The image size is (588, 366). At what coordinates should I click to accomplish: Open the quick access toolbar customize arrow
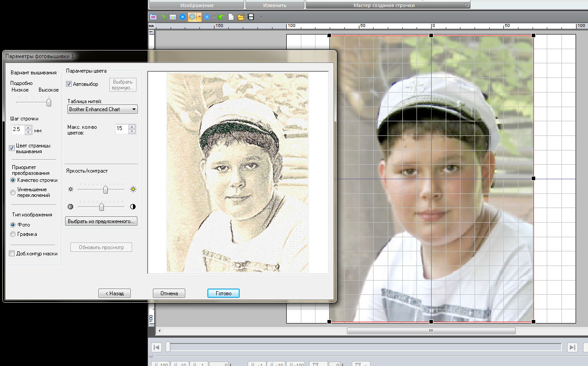[261, 17]
